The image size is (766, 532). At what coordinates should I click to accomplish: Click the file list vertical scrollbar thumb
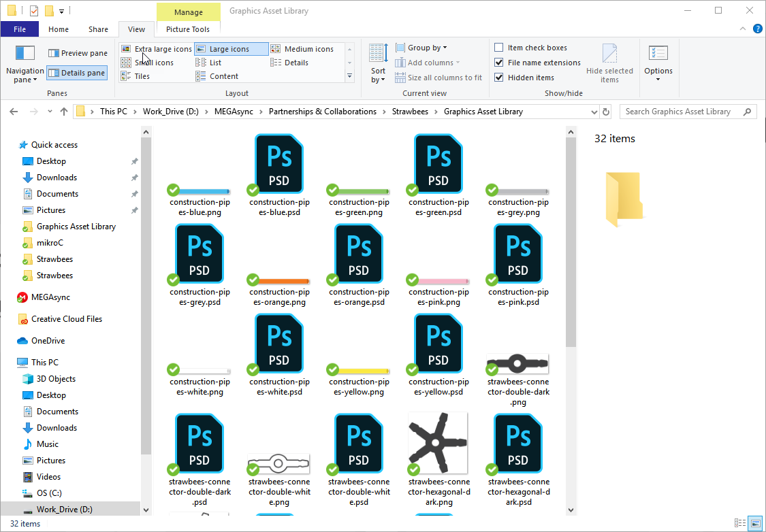[x=571, y=242]
